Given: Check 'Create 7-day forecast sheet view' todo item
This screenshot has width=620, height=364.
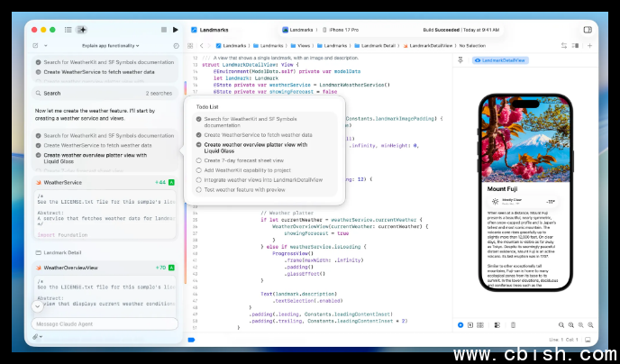Looking at the screenshot, I should [x=199, y=159].
